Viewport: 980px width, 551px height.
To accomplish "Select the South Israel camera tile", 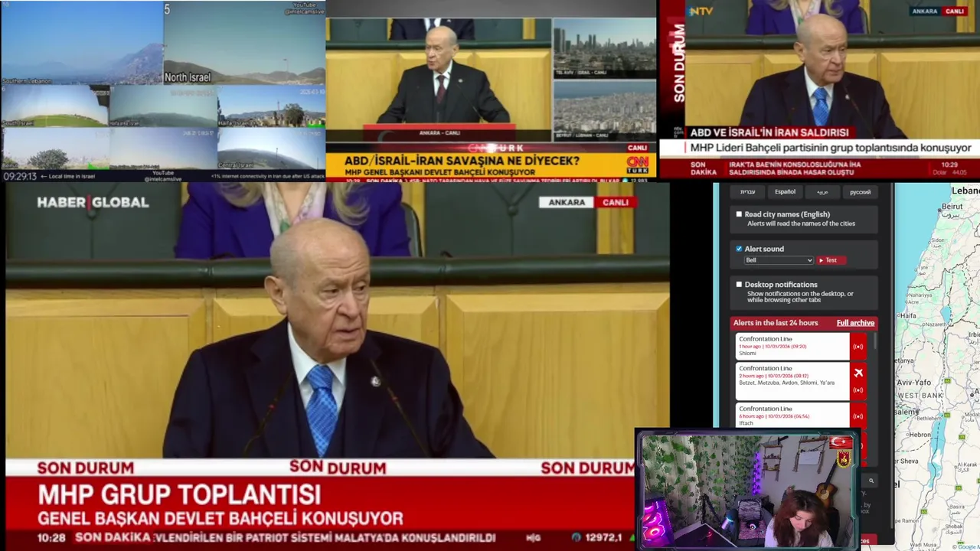I will [54, 106].
